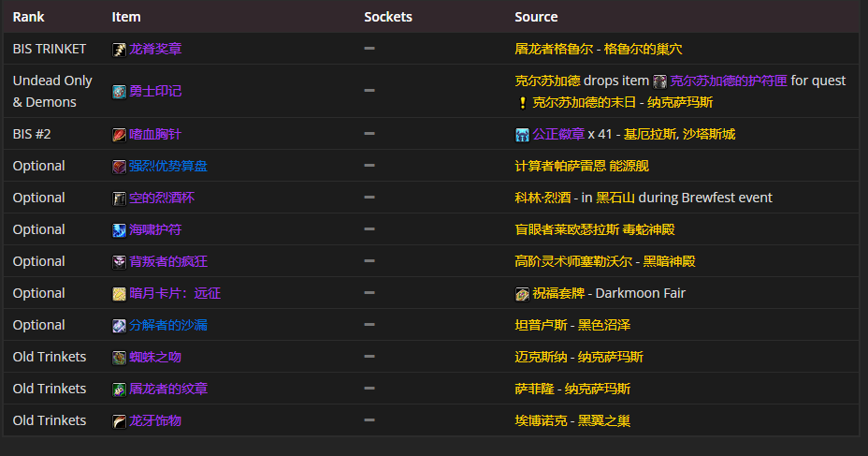Viewport: 868px width, 456px height.
Task: Open the 暗月卡片：远征 item link
Action: [x=174, y=294]
